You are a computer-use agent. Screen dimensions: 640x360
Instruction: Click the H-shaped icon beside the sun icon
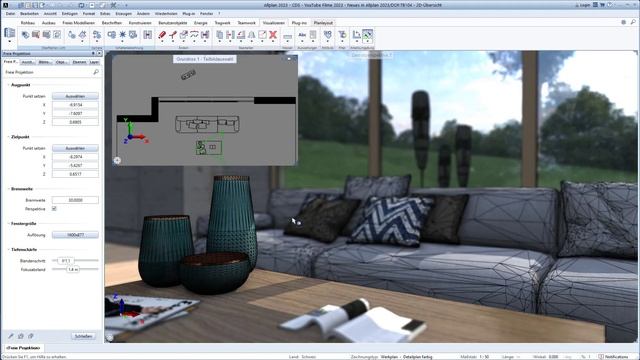coord(147,35)
